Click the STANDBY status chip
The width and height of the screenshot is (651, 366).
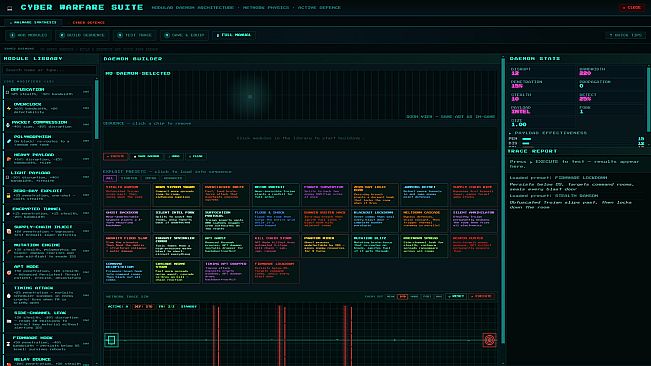point(188,307)
